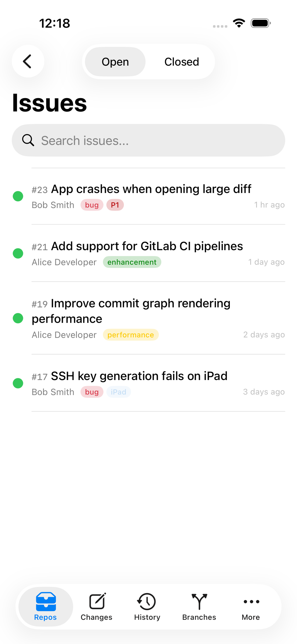Open issue App crashes when opening large diff
The height and width of the screenshot is (644, 297).
(148, 196)
